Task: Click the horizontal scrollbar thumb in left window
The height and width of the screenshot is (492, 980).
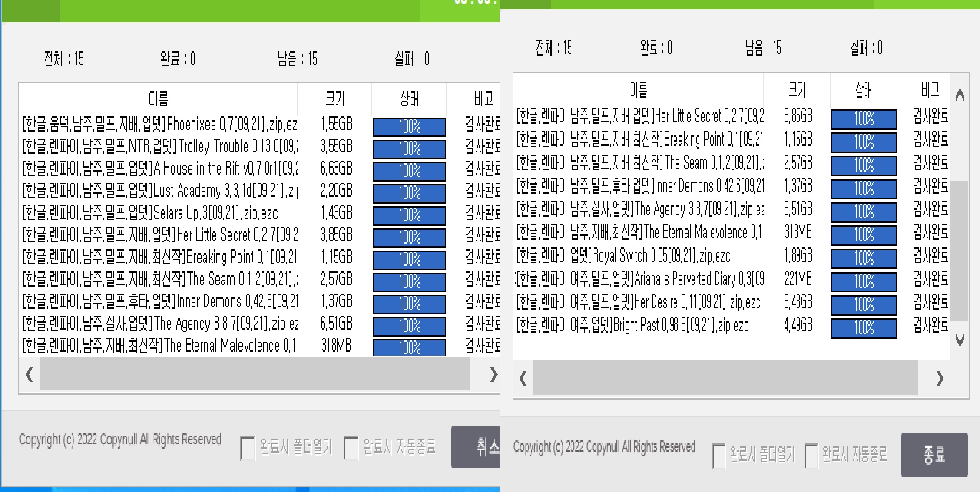Action: (x=255, y=374)
